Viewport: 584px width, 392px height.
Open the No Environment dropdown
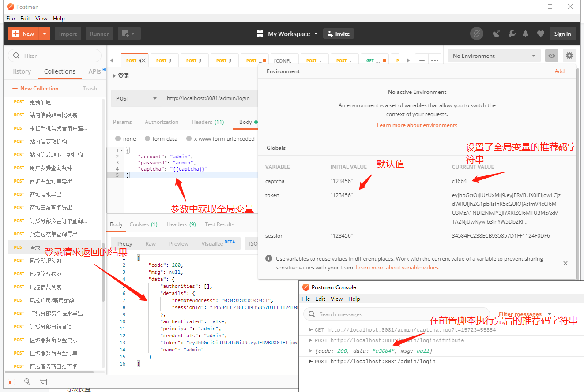(494, 55)
